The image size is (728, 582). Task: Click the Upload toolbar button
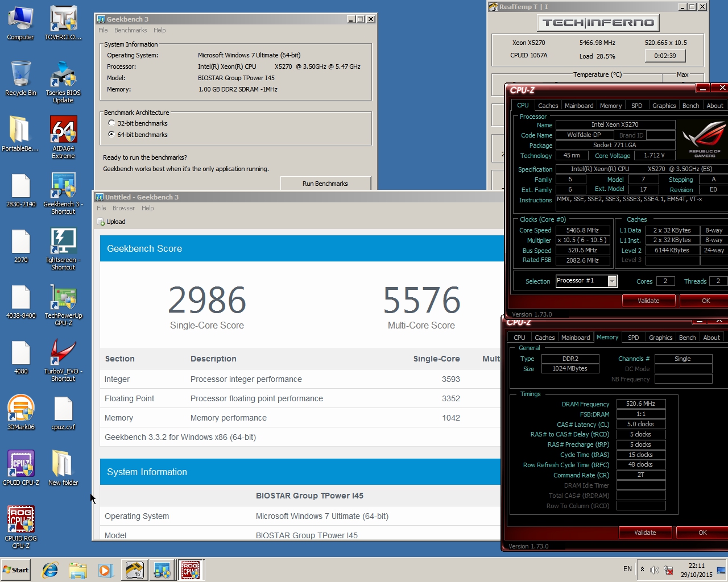(x=111, y=222)
